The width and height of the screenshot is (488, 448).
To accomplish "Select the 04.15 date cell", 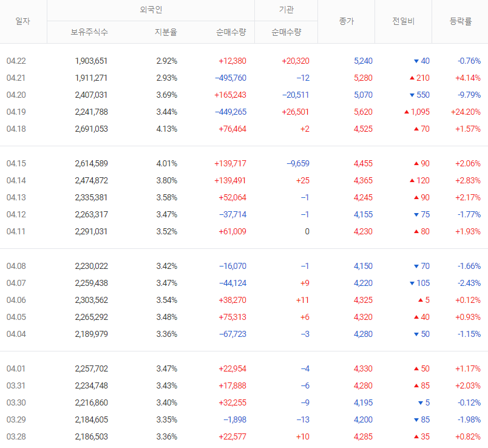I will (x=16, y=163).
